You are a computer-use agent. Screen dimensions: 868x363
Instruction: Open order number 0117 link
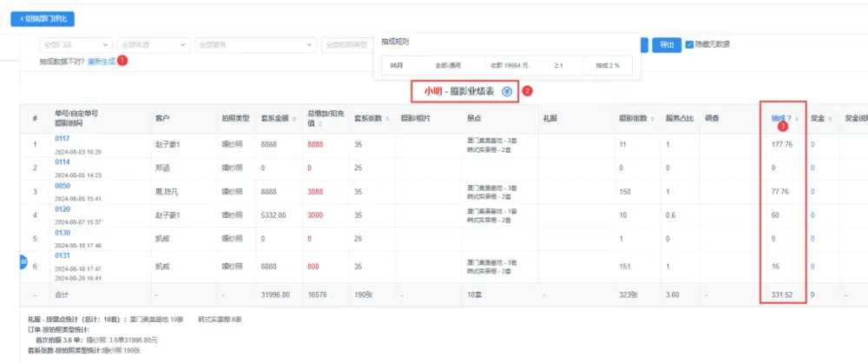point(62,138)
